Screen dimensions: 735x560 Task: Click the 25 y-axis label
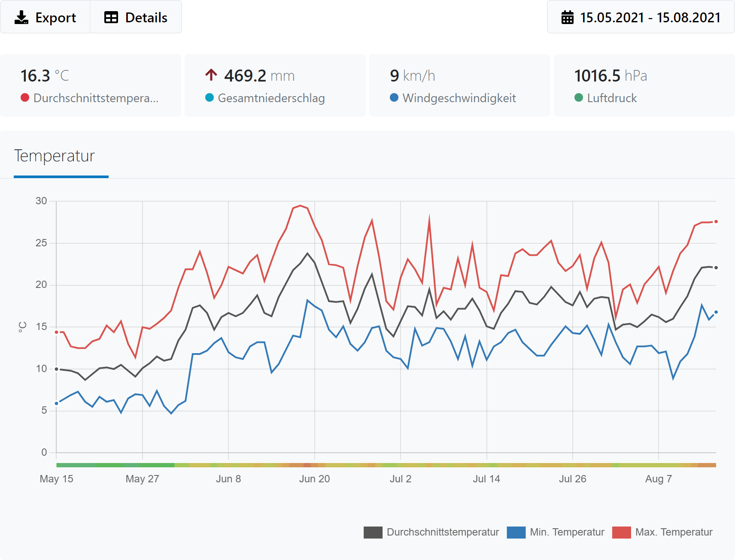pos(42,243)
